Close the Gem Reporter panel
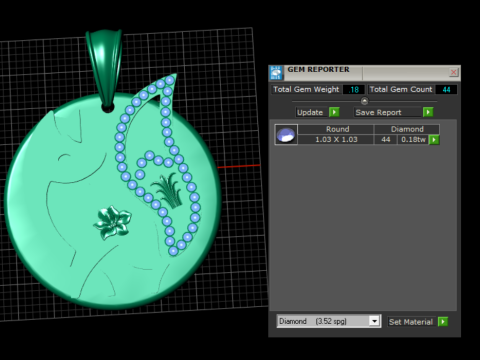The height and width of the screenshot is (360, 480). 453,72
